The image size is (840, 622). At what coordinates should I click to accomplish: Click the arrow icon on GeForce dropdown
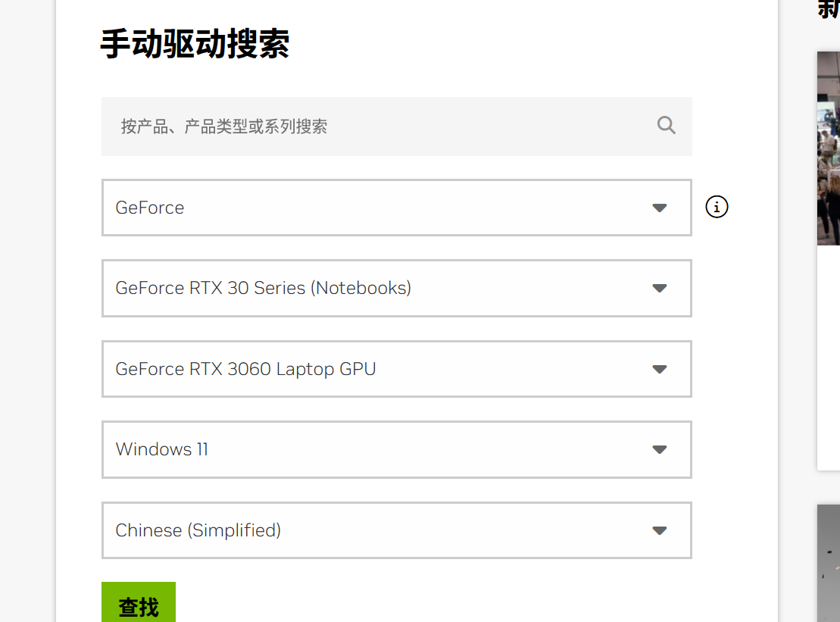(659, 208)
